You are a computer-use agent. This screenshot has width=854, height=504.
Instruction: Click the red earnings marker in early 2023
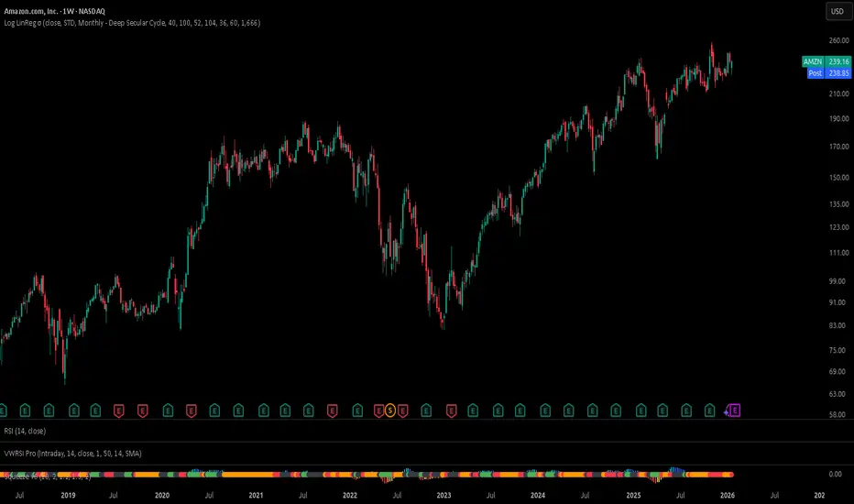pos(451,411)
